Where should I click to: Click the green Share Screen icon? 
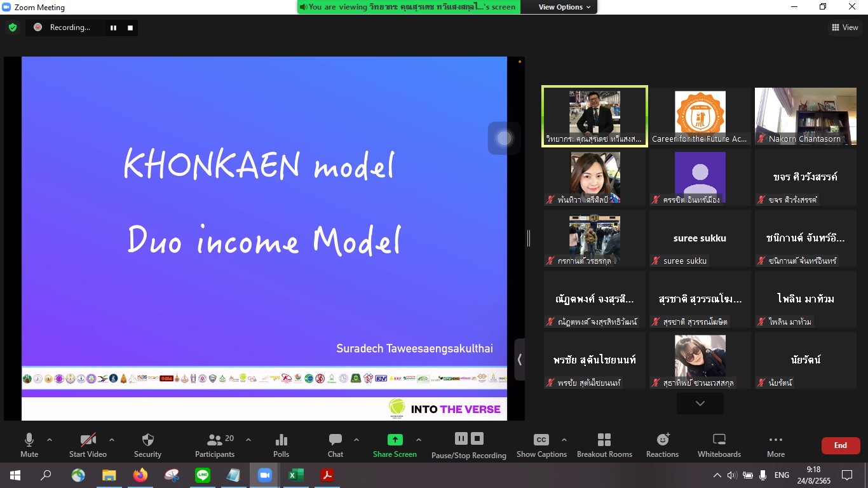[x=395, y=440]
